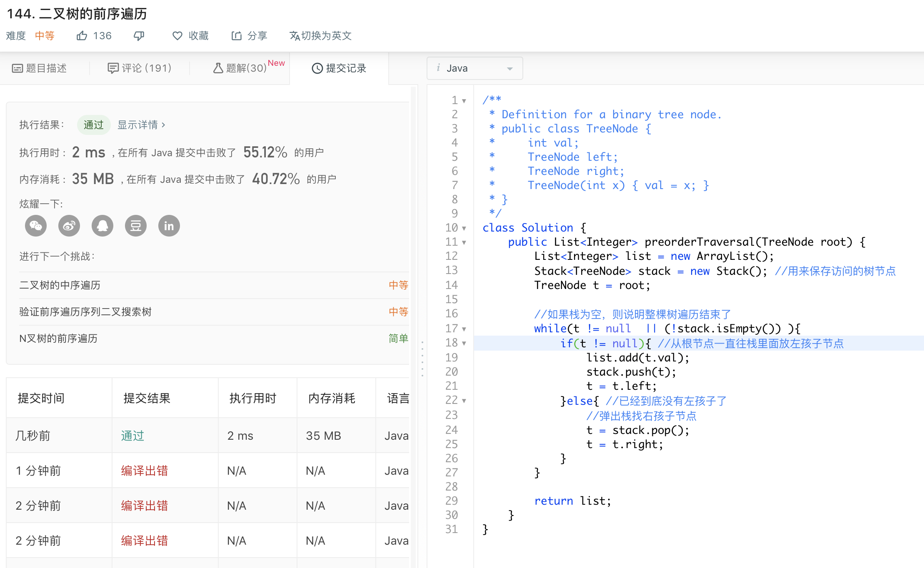Click the thumbs-up like icon
The width and height of the screenshot is (924, 568).
[82, 36]
